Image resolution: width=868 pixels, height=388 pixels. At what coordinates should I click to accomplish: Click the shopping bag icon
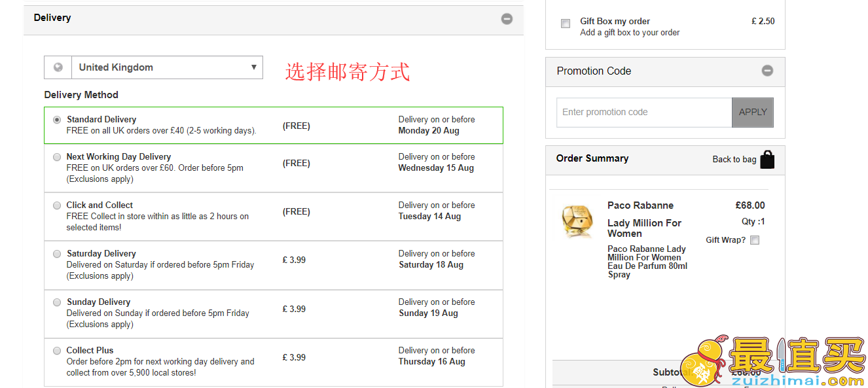click(767, 160)
